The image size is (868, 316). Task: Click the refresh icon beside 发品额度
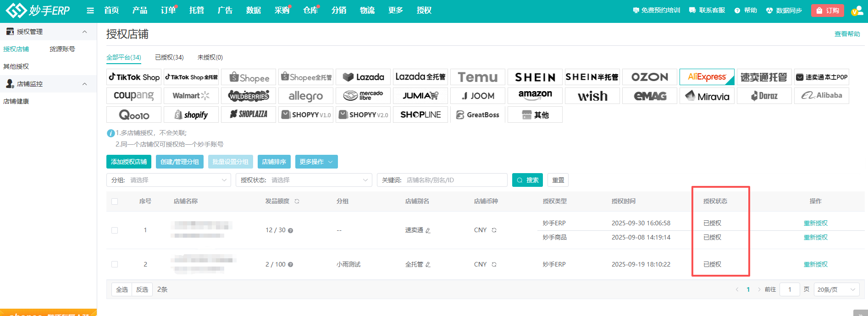click(x=297, y=202)
